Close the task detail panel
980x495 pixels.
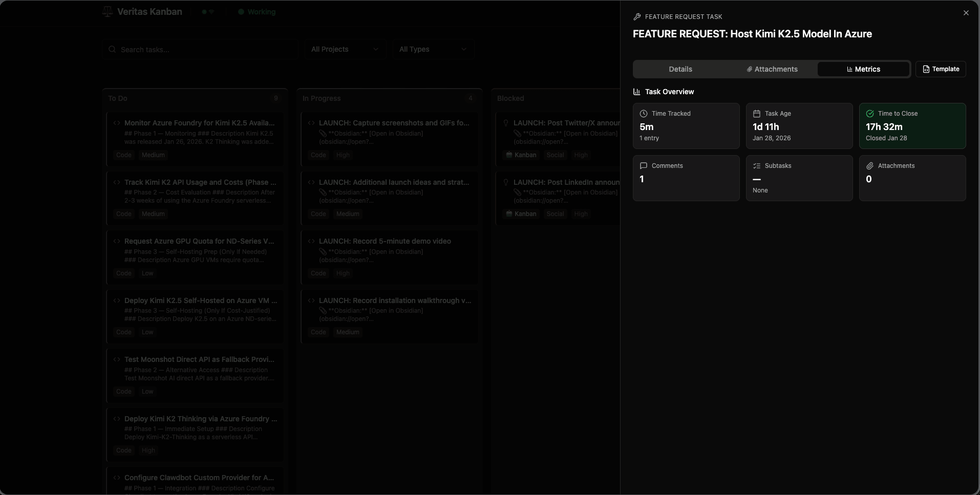pyautogui.click(x=966, y=13)
